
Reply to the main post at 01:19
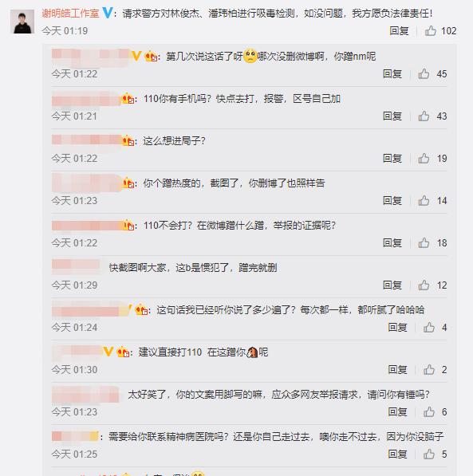399,30
